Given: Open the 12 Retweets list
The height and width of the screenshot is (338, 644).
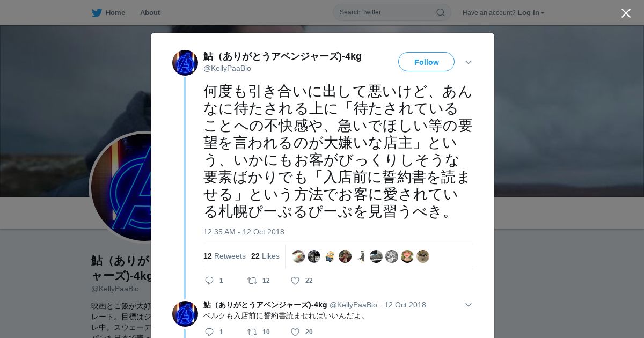Looking at the screenshot, I should click(224, 256).
